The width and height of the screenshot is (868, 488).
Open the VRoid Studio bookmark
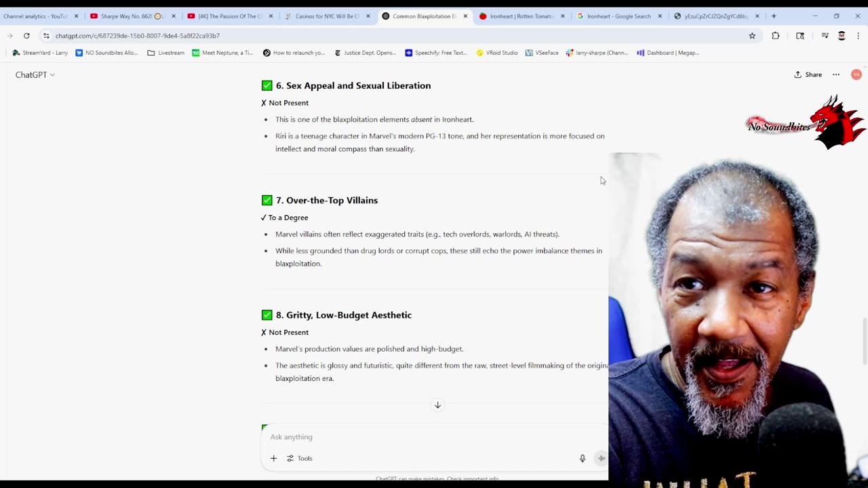[497, 53]
